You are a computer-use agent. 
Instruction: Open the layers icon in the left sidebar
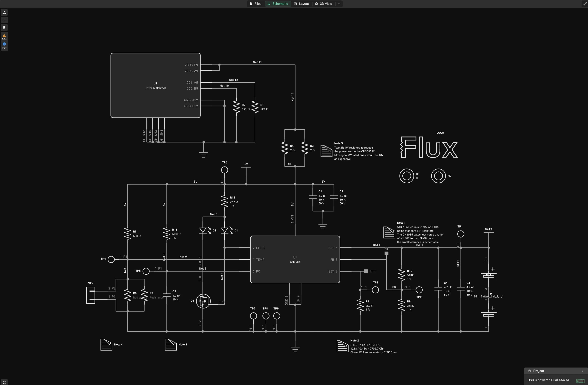4,27
